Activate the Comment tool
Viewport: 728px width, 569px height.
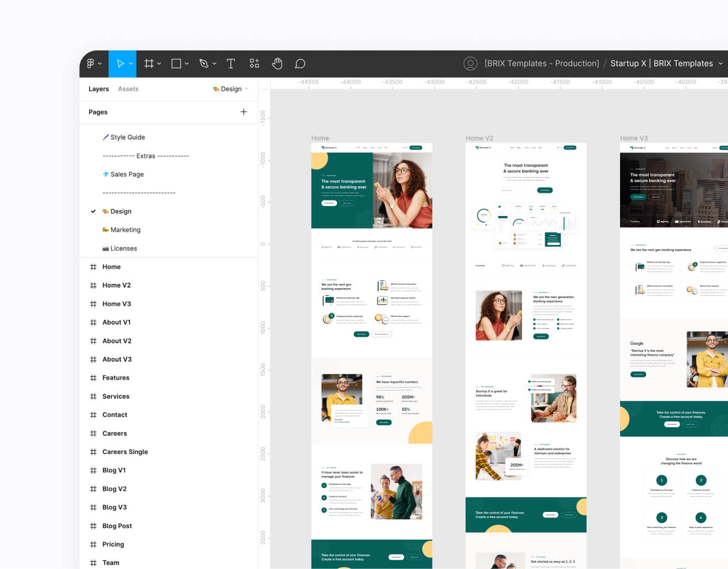coord(300,63)
